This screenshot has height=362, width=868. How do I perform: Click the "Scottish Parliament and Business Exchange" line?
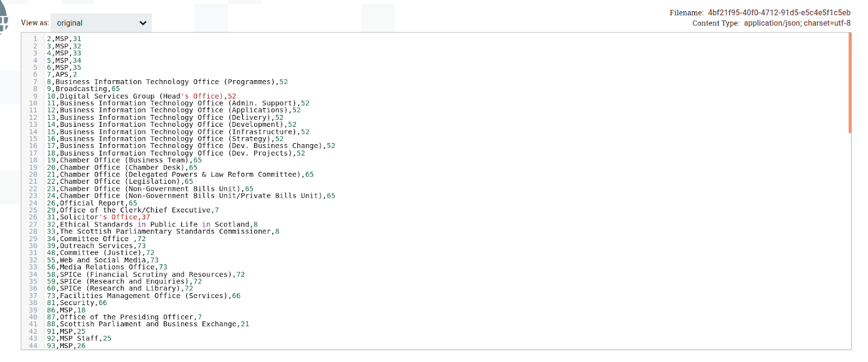pyautogui.click(x=148, y=324)
